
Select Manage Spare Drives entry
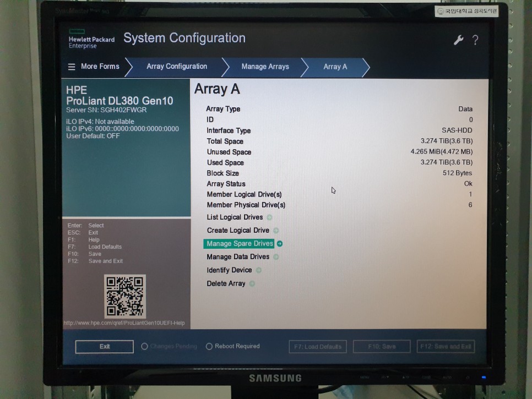(x=239, y=244)
